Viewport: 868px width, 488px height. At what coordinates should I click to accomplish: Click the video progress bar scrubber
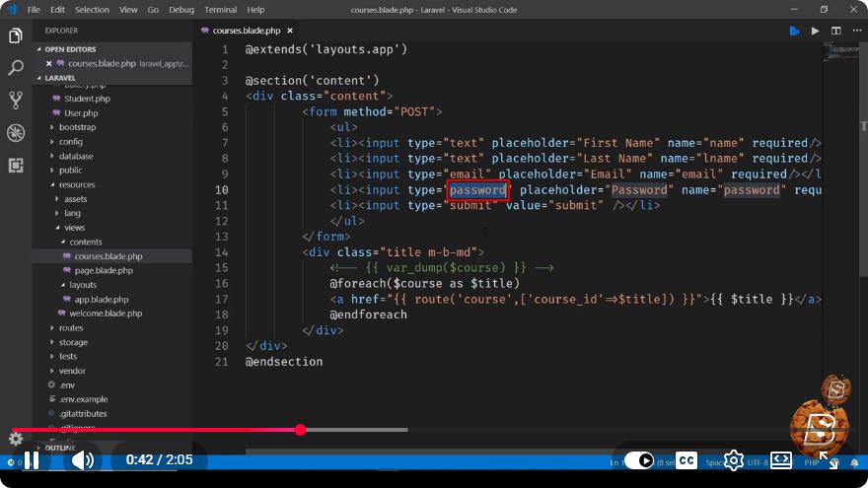click(301, 430)
